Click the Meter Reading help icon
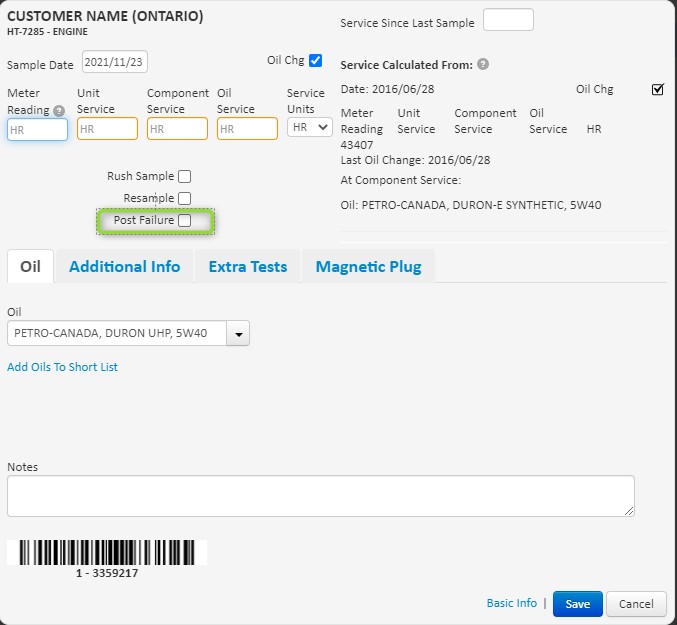Image resolution: width=677 pixels, height=625 pixels. (59, 110)
